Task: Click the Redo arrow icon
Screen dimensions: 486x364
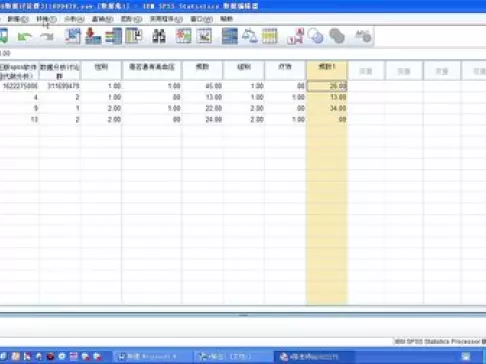Action: [x=47, y=36]
